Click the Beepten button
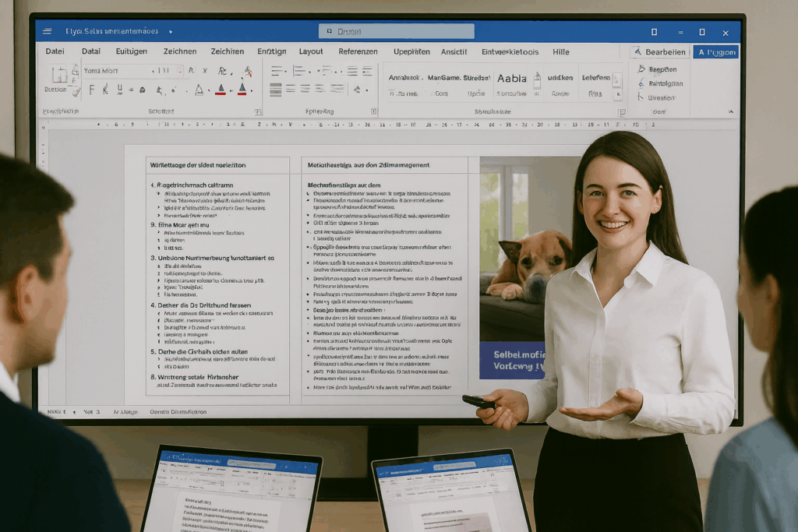 (657, 69)
